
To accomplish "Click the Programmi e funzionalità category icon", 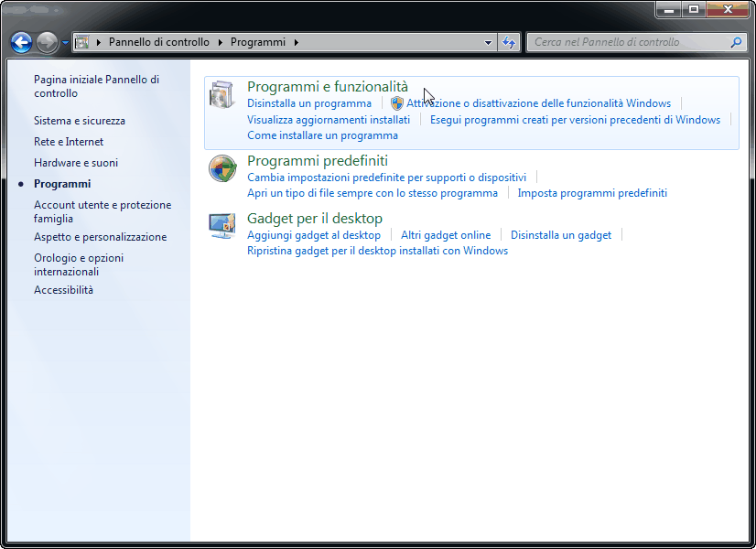I will pos(222,94).
